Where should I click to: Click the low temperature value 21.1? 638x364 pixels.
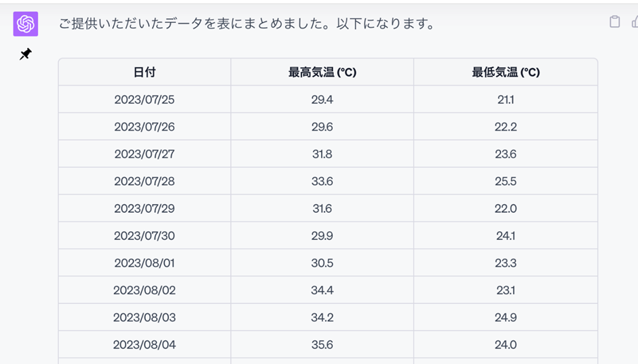coord(506,100)
